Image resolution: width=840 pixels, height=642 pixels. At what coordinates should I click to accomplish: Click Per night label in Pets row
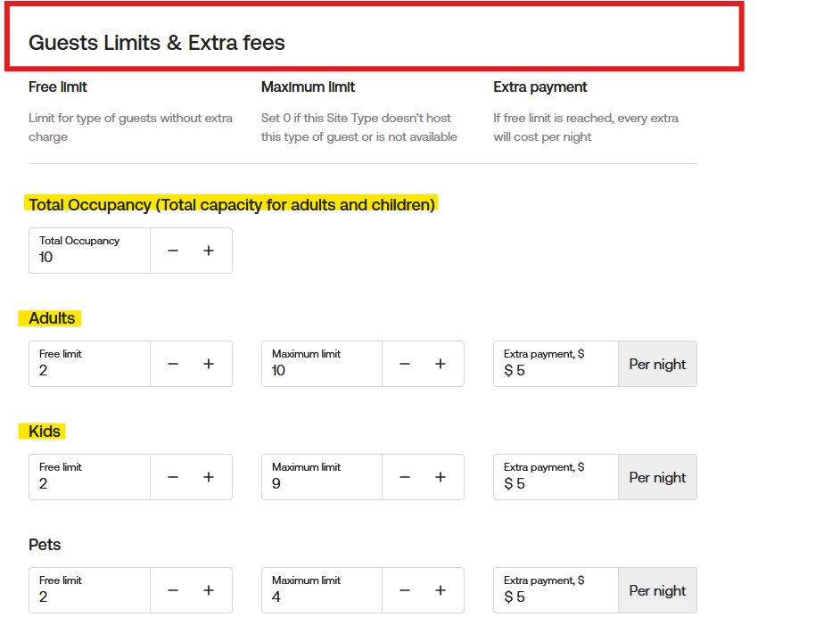click(657, 590)
